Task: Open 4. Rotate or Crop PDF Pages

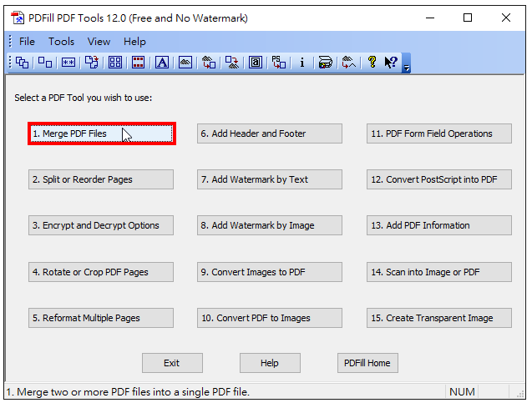Action: (101, 272)
